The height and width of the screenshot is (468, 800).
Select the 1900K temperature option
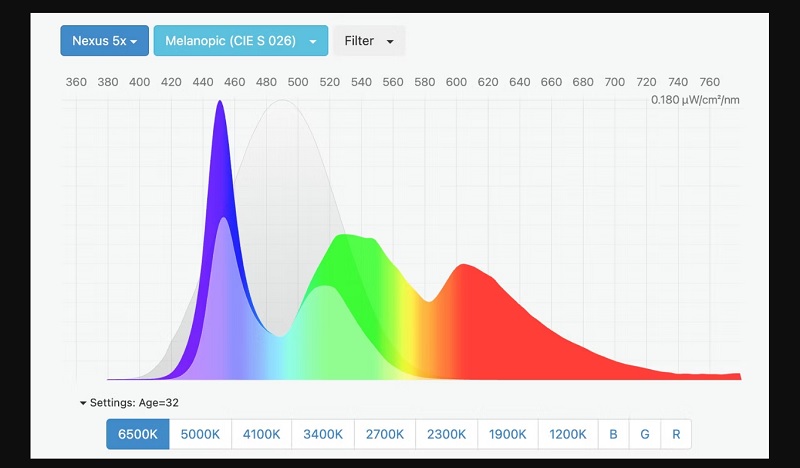[507, 434]
